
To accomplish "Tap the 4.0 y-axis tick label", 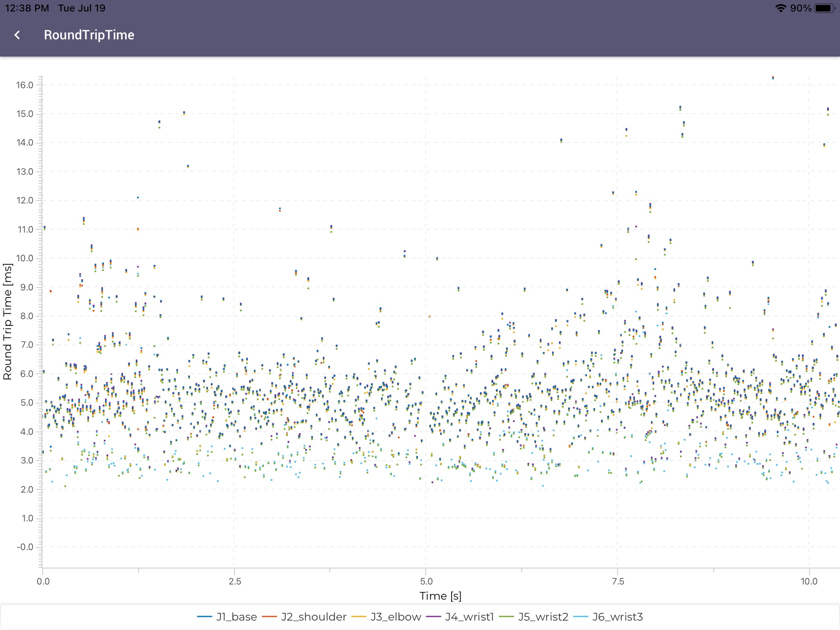I will coord(27,431).
